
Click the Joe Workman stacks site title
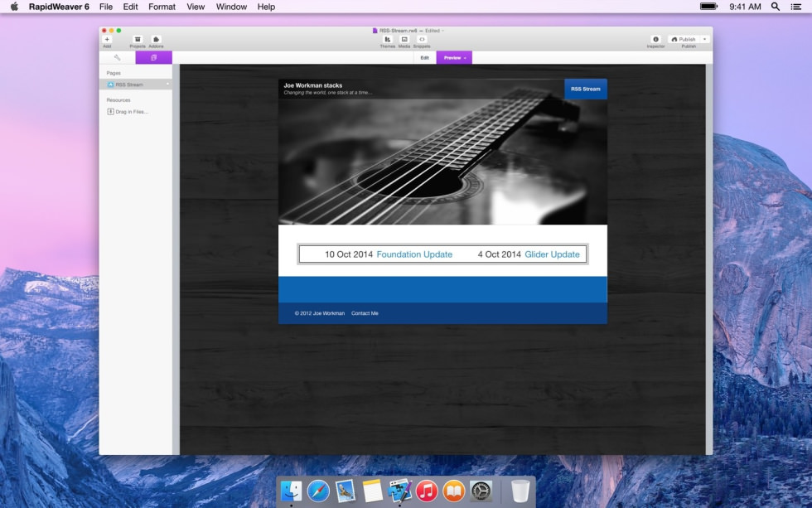(x=313, y=85)
